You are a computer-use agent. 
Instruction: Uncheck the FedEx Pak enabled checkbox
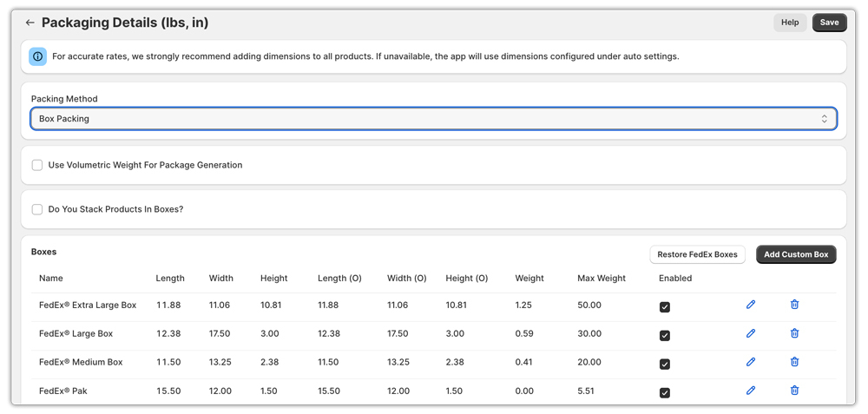coord(665,393)
